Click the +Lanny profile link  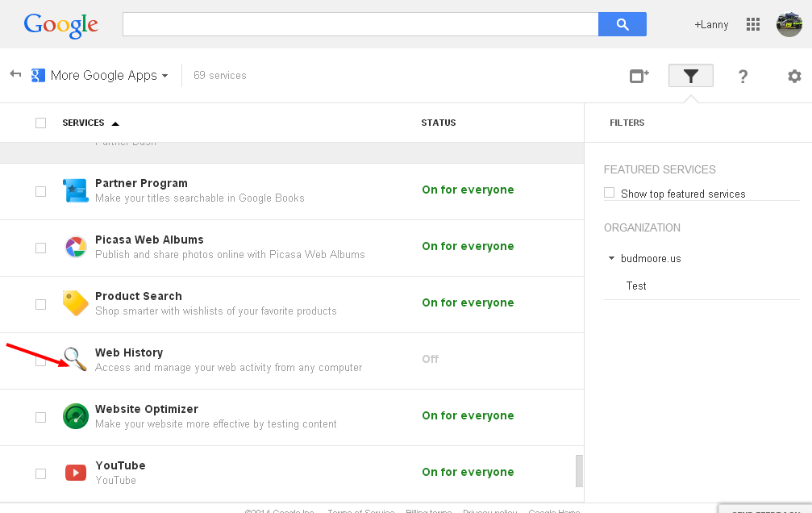click(x=711, y=25)
